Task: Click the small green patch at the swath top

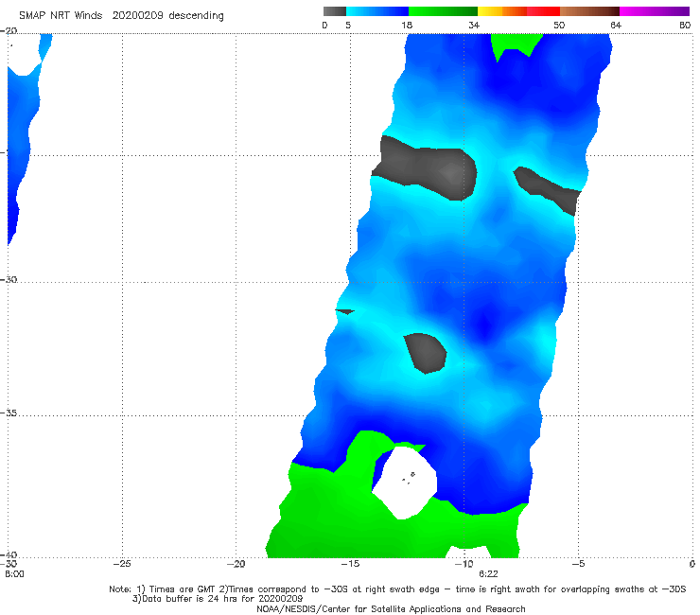Action: point(516,46)
